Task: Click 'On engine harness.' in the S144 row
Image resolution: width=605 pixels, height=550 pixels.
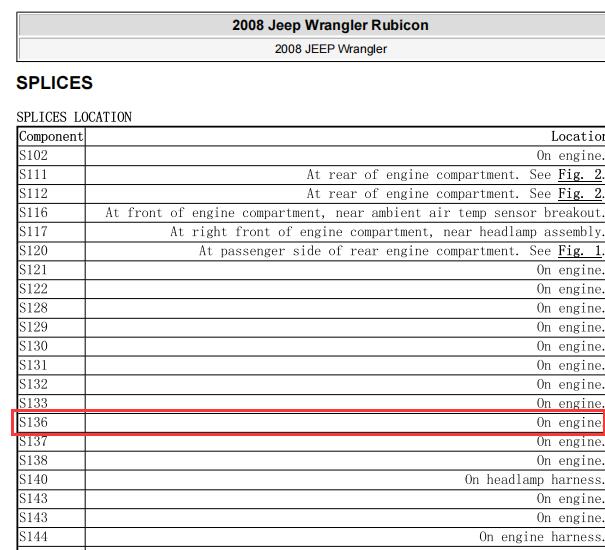Action: 541,537
